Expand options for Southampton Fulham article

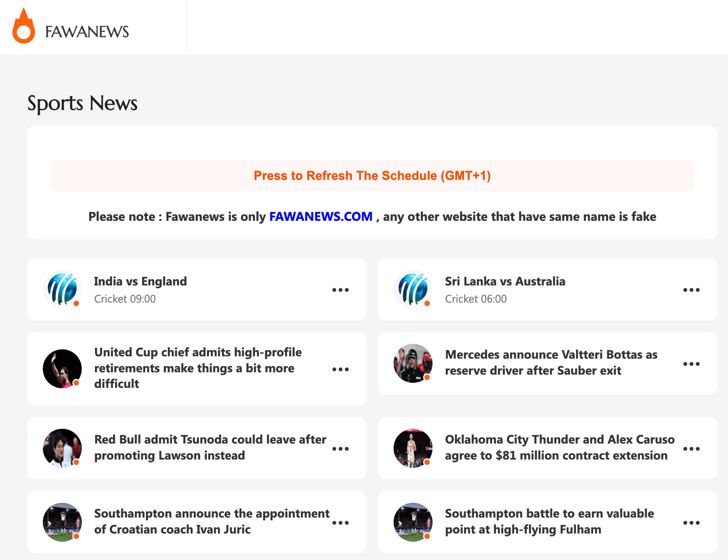click(691, 523)
